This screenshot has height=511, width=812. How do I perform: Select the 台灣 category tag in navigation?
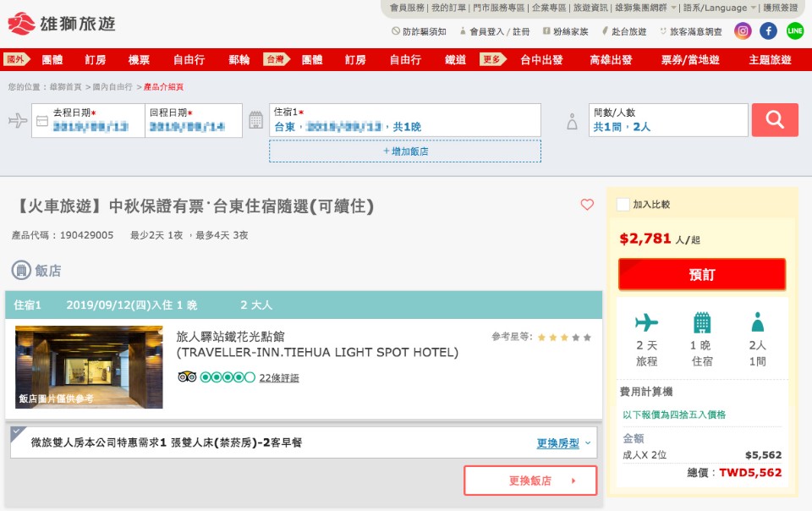click(x=277, y=59)
